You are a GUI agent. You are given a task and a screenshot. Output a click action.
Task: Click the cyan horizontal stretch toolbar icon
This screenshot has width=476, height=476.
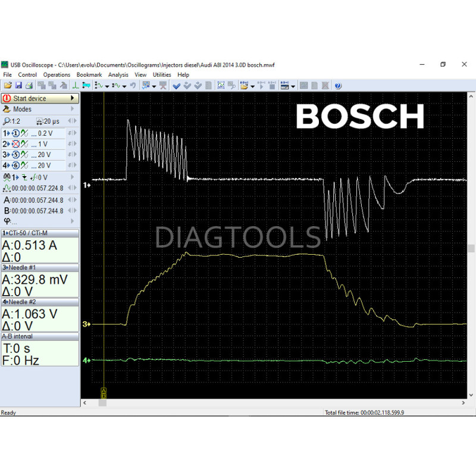[86, 86]
